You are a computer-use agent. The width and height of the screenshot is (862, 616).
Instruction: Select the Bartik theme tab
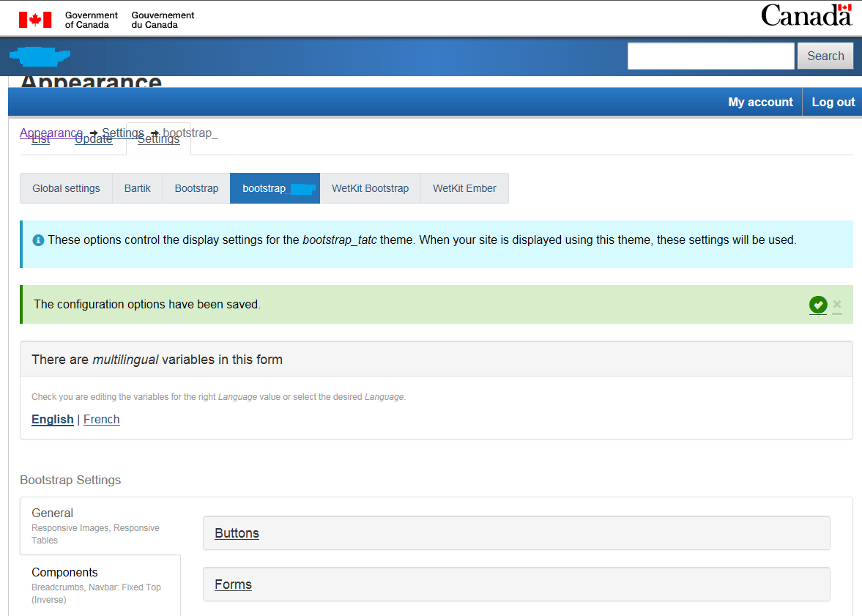point(137,188)
